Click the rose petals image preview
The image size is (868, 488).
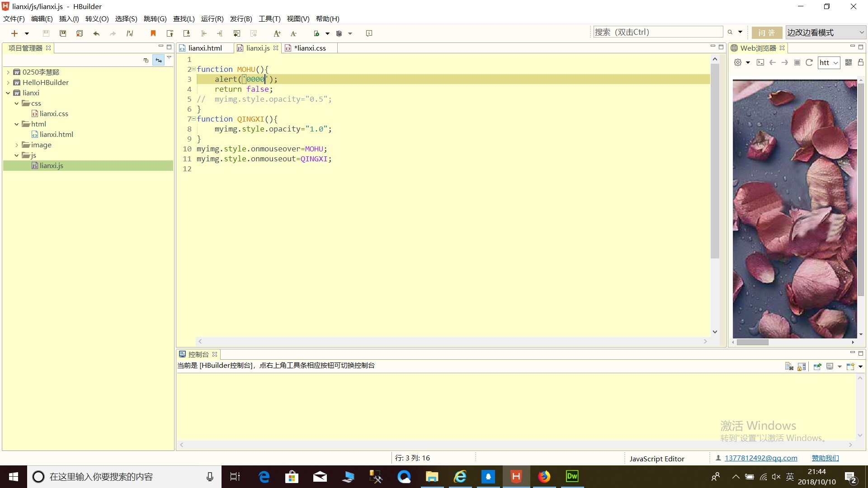(795, 209)
